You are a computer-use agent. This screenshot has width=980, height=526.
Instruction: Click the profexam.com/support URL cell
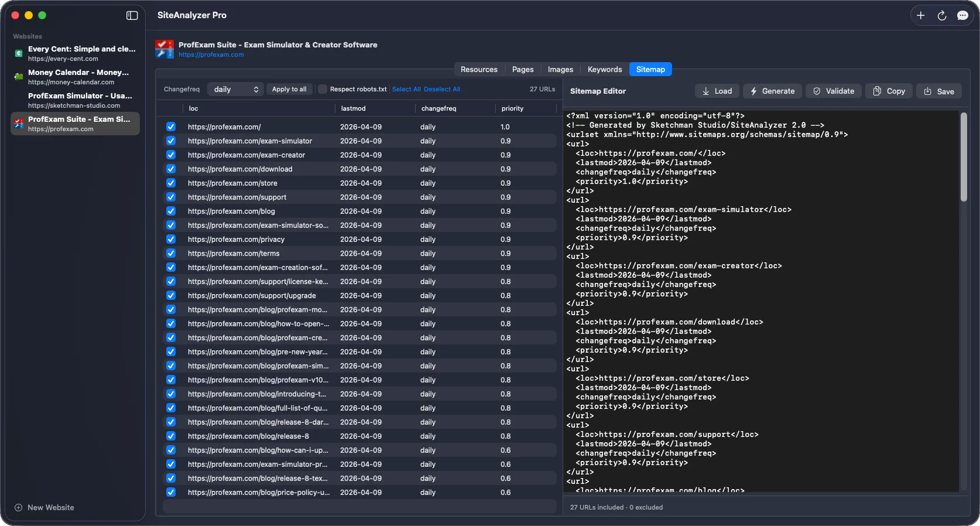(x=237, y=197)
